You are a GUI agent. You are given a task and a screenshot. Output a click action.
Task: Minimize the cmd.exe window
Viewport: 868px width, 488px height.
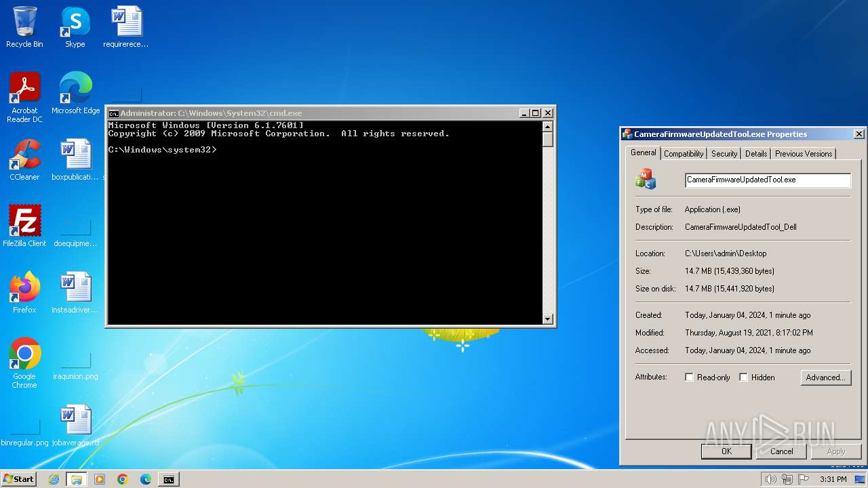tap(524, 113)
